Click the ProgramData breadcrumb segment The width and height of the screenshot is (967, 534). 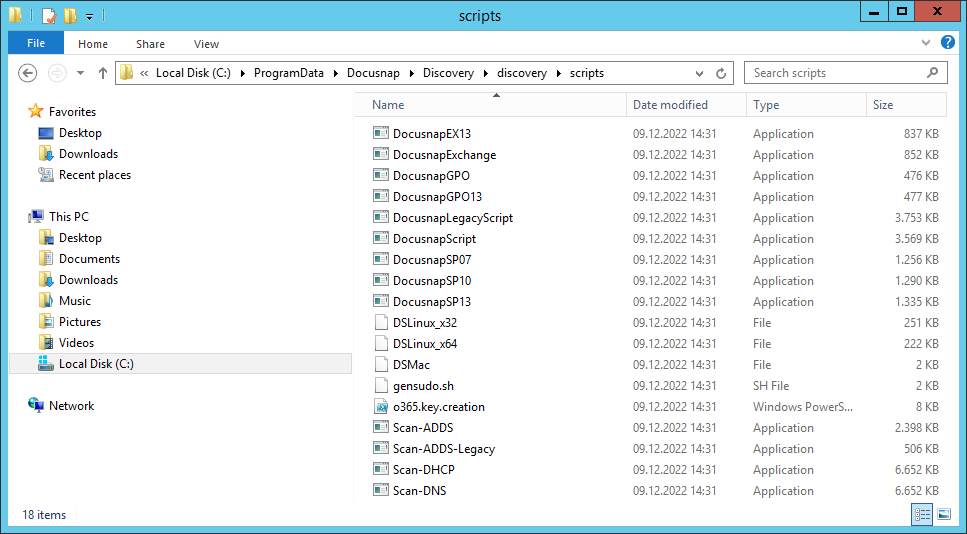289,73
